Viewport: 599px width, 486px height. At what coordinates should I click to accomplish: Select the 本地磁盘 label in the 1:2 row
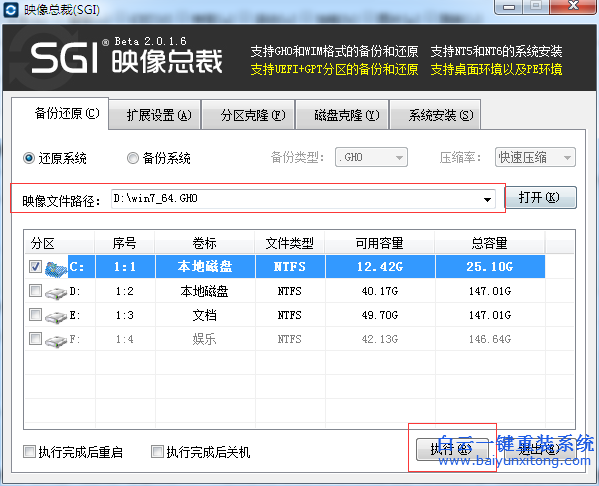[205, 291]
